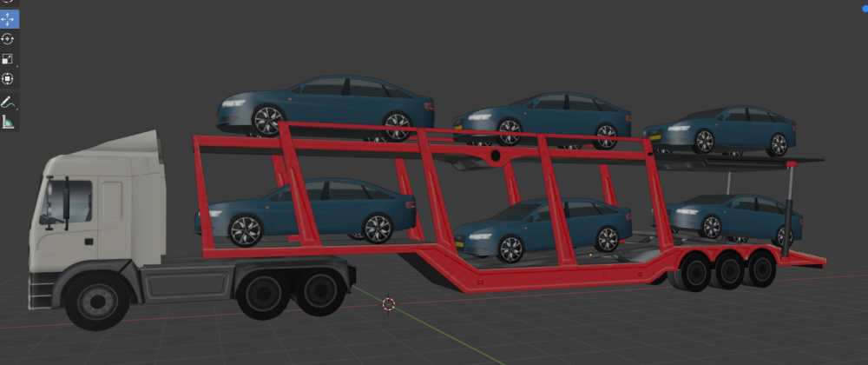Select the rear car on lower deck

point(733,217)
